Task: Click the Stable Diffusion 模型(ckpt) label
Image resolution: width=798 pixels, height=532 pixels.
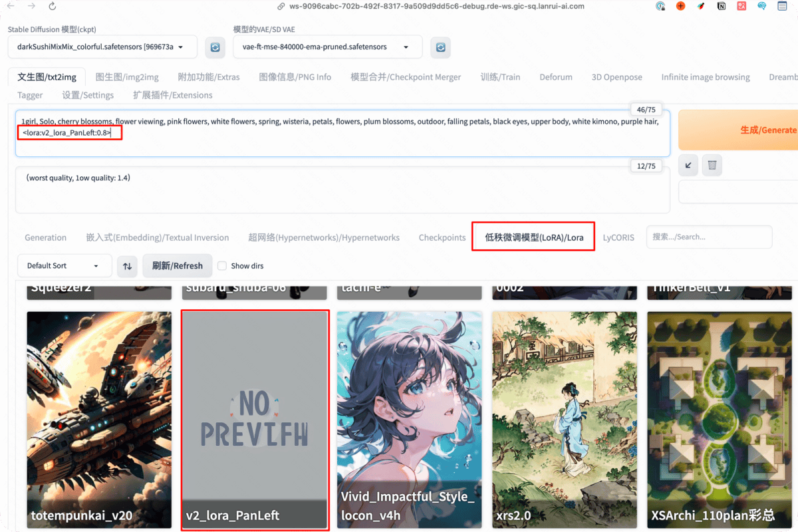Action: [x=52, y=30]
